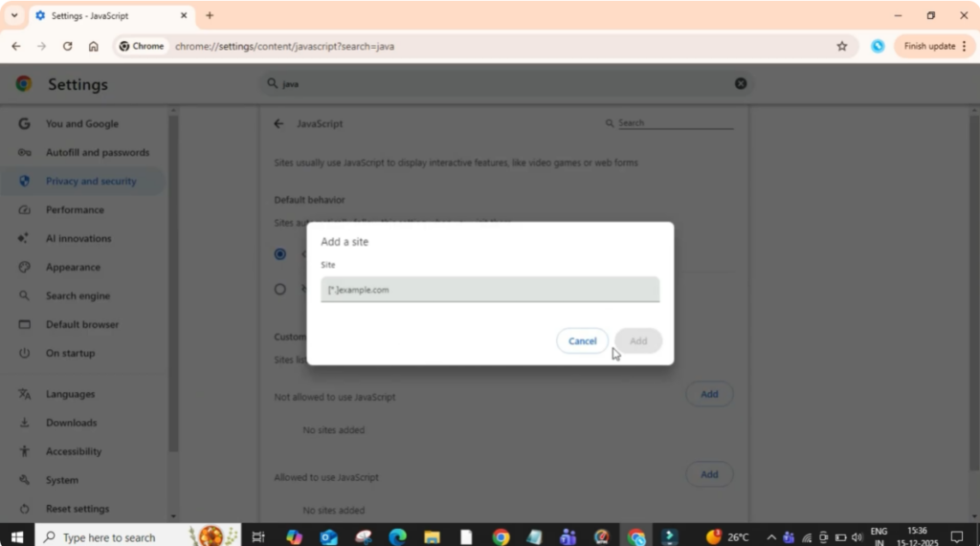This screenshot has height=546, width=980.
Task: Close the Settings - JavaScript tab
Action: [x=184, y=15]
